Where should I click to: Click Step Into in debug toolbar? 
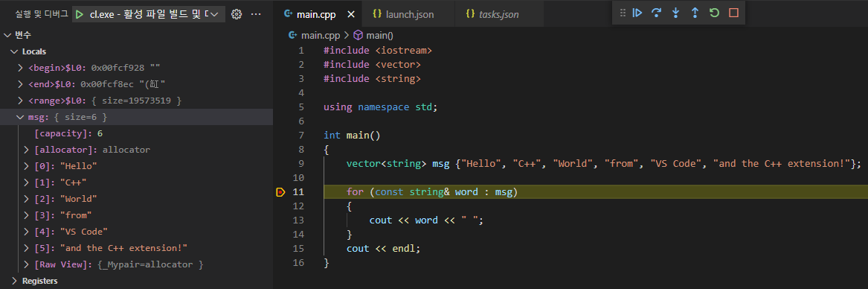click(675, 13)
